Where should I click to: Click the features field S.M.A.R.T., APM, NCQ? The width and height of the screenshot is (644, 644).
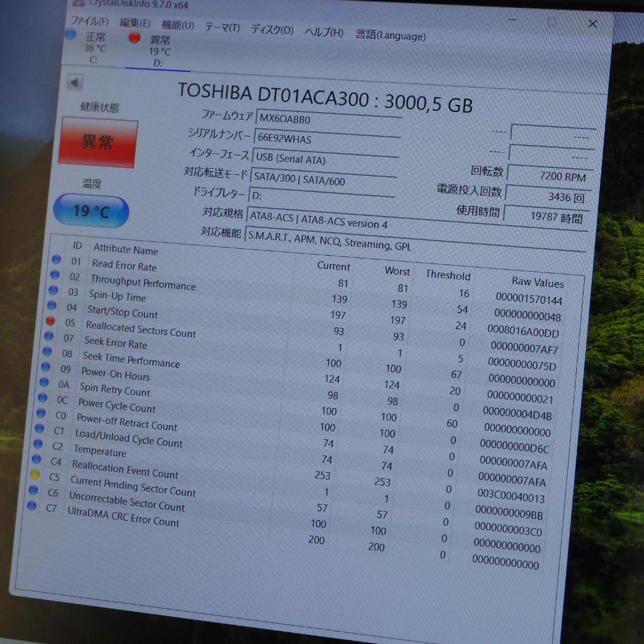coord(414,246)
